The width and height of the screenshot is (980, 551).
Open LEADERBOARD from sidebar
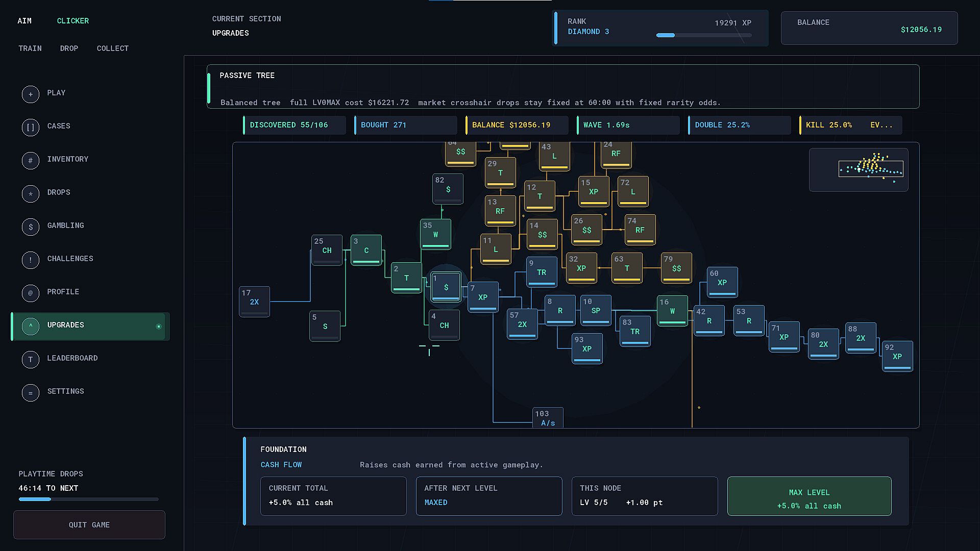tap(90, 359)
